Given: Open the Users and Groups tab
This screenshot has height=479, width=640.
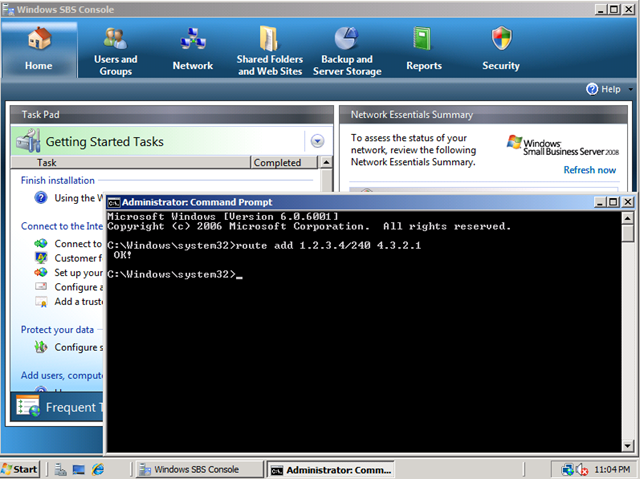Looking at the screenshot, I should 116,51.
